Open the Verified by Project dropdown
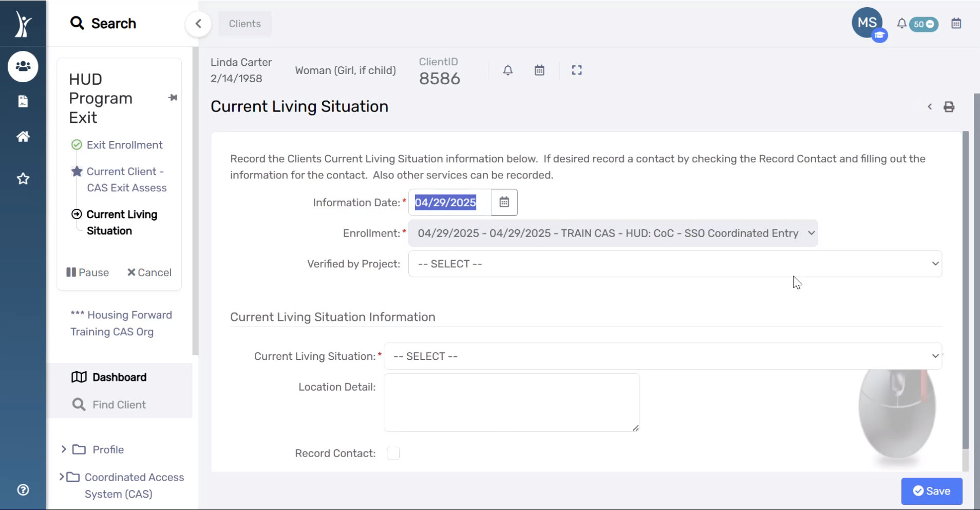Image resolution: width=980 pixels, height=510 pixels. [674, 264]
